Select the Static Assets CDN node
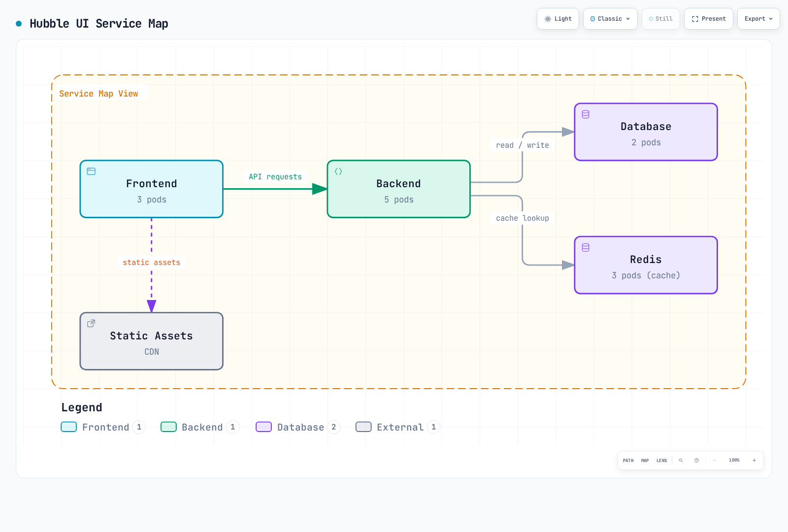Screen dimensions: 788x532 [x=152, y=341]
